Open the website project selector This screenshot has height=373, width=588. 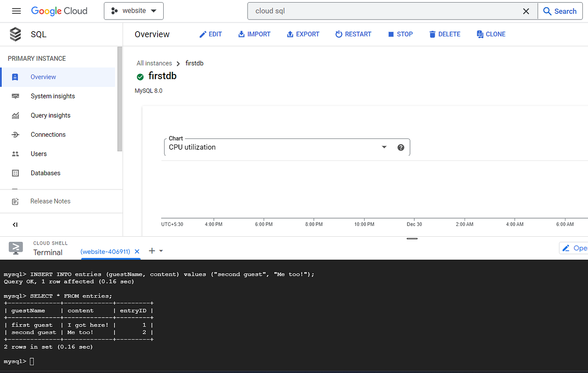pos(133,11)
